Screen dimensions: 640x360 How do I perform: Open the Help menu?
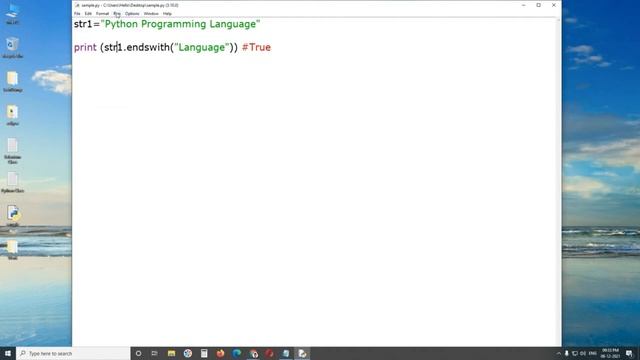pos(167,13)
